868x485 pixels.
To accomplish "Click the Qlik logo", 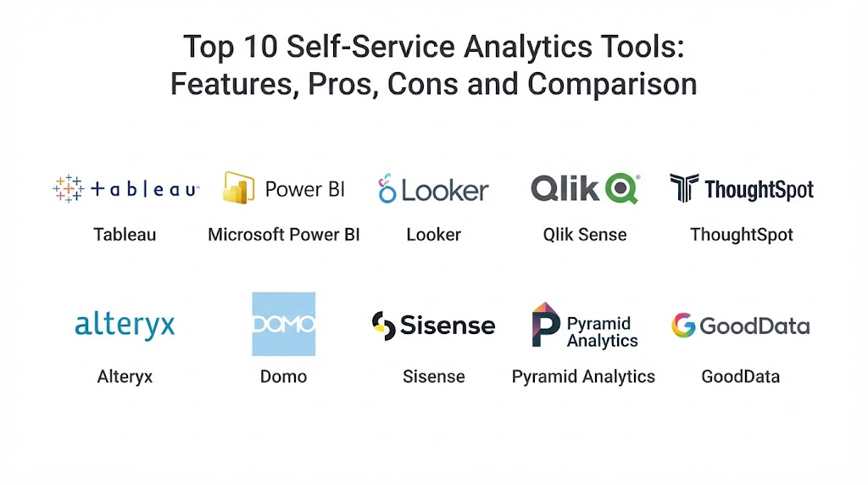I will [x=585, y=188].
